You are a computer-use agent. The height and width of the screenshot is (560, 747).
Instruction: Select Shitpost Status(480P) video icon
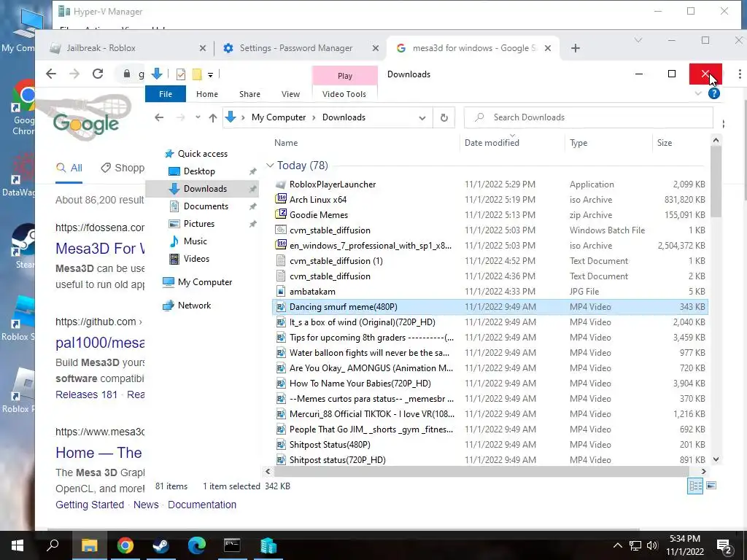tap(281, 445)
